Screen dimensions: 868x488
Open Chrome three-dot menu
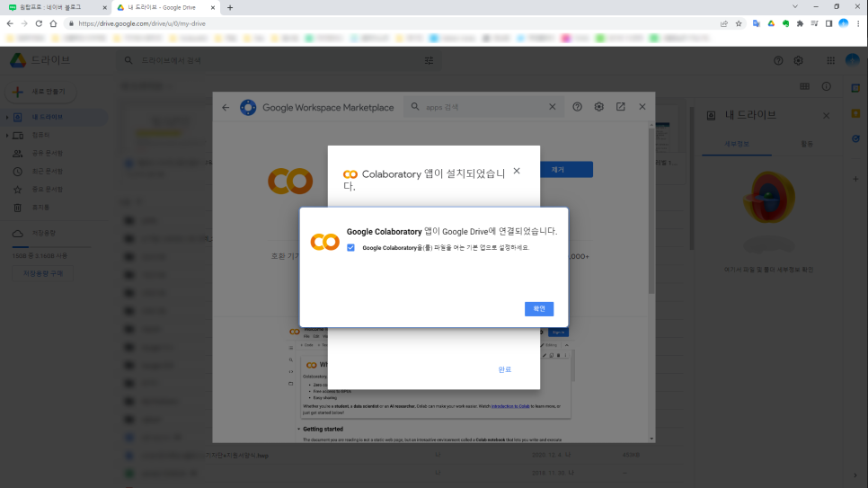coord(858,24)
